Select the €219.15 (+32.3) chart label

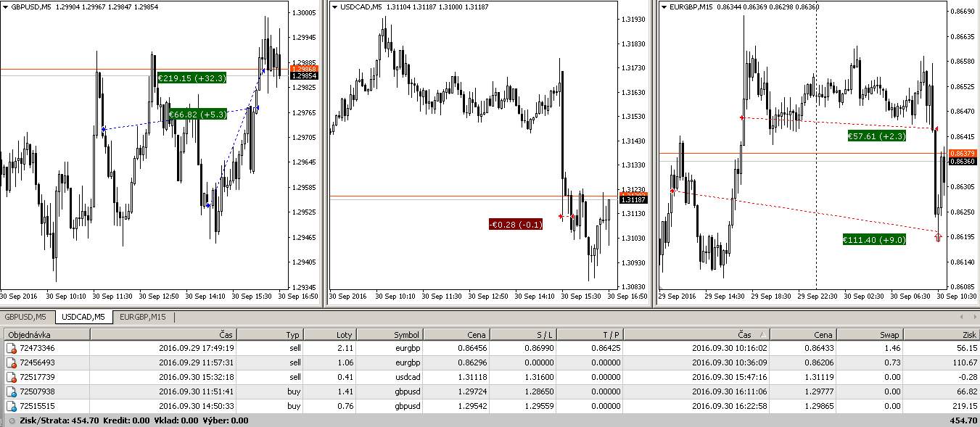click(192, 78)
